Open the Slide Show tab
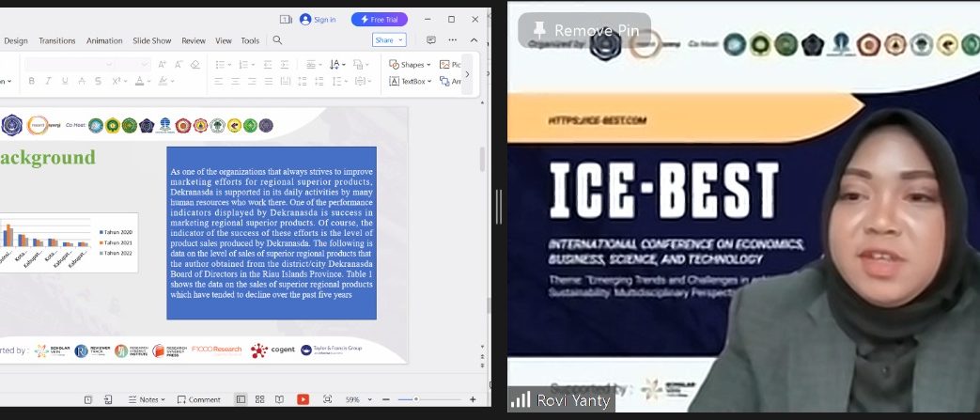 [x=152, y=40]
